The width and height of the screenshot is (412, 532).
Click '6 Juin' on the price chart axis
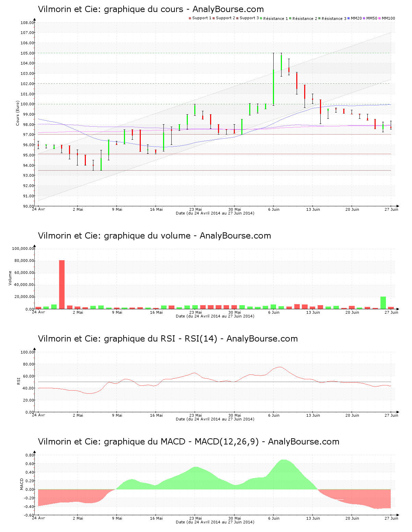coord(274,209)
